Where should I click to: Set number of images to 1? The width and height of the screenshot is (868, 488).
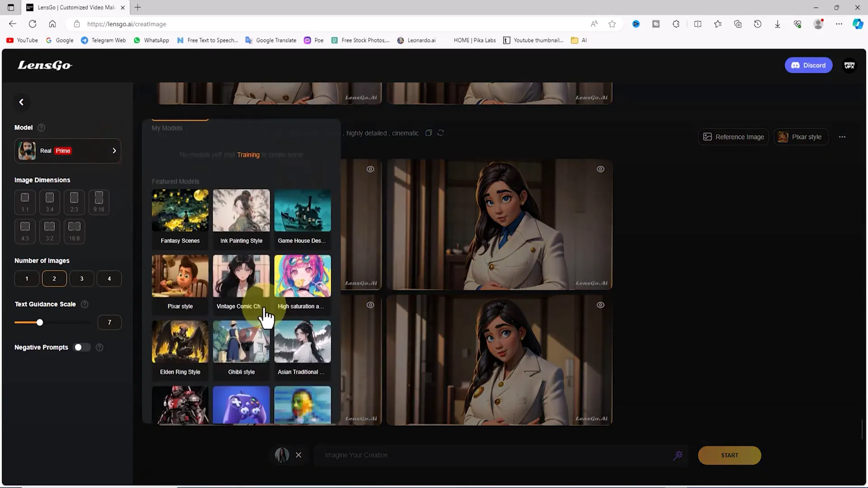click(x=27, y=278)
